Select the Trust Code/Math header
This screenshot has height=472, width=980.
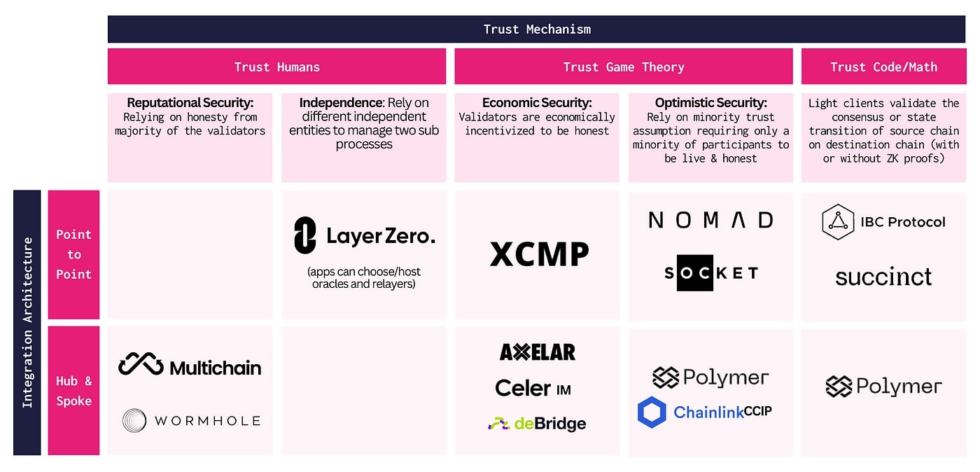pos(883,67)
